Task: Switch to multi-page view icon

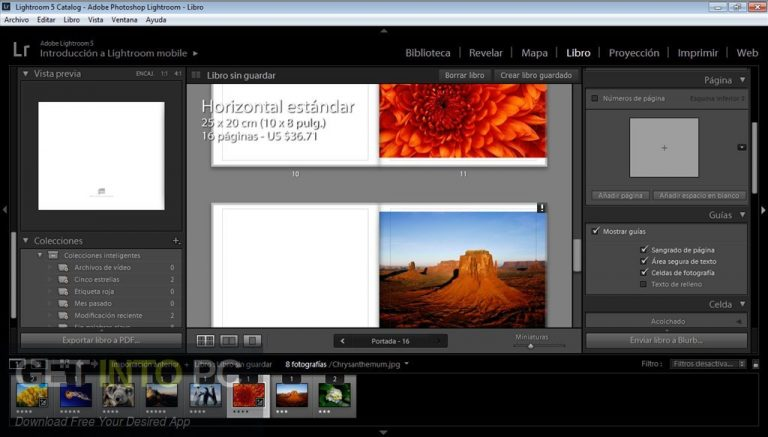Action: (205, 340)
